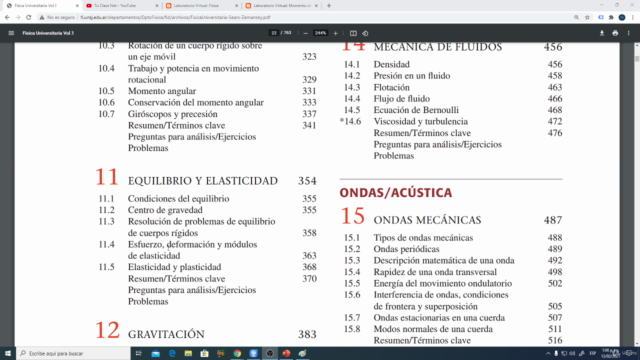Switch to Laboratorio Virtual: Física tab
Image resolution: width=640 pixels, height=360 pixels.
click(201, 6)
